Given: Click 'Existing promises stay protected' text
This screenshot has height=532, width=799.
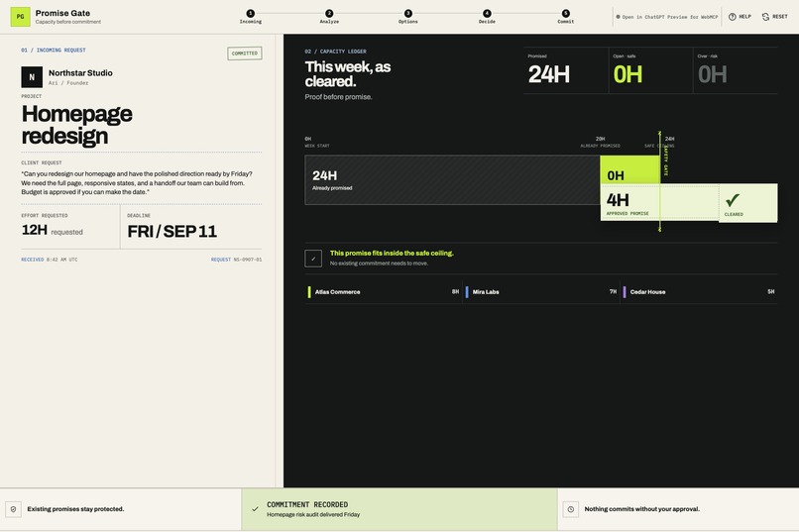Looking at the screenshot, I should 75,509.
